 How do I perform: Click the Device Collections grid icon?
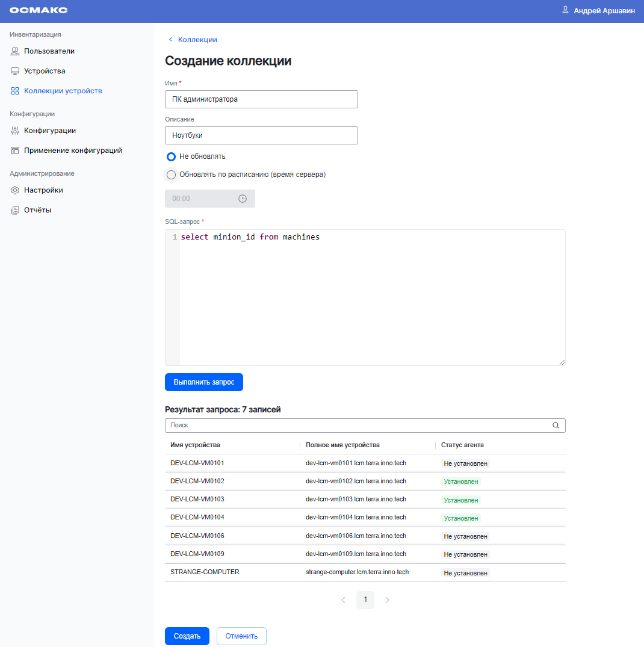coord(15,91)
